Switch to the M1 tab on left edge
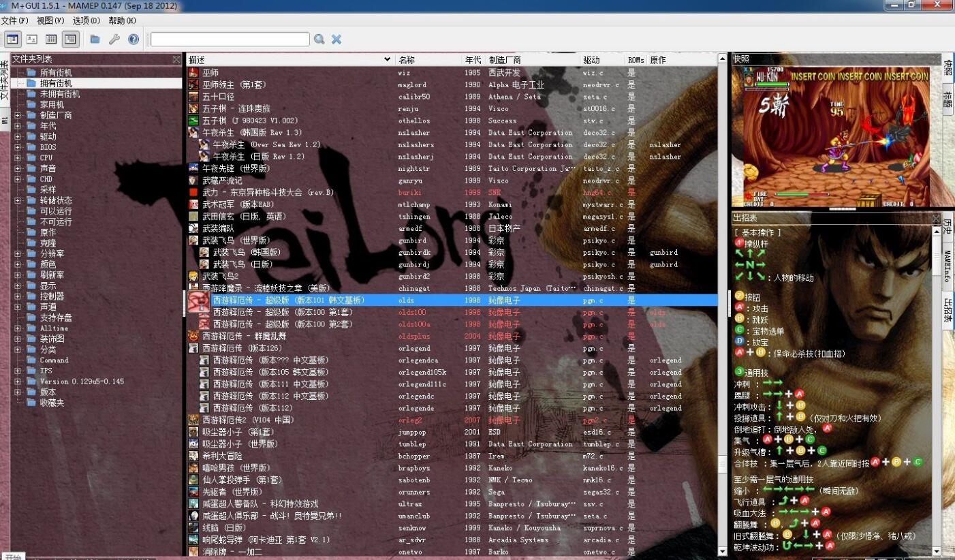The image size is (955, 560). point(5,119)
